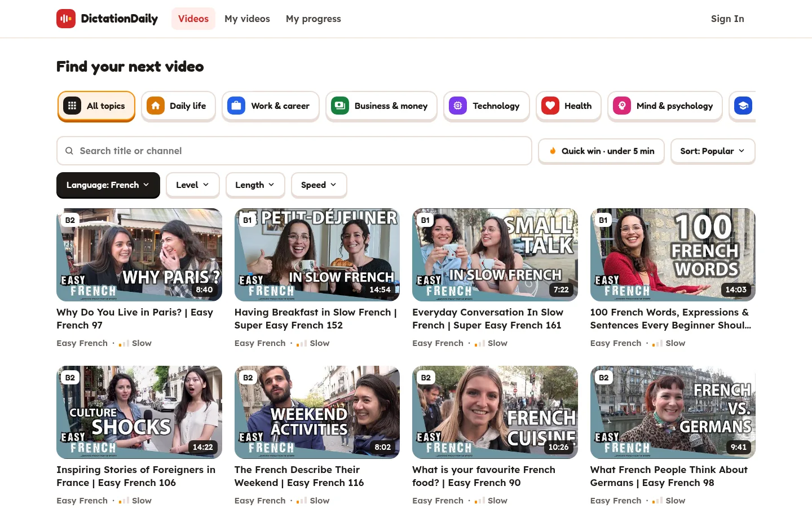
Task: Click the DictationDaily logo icon
Action: [66, 19]
